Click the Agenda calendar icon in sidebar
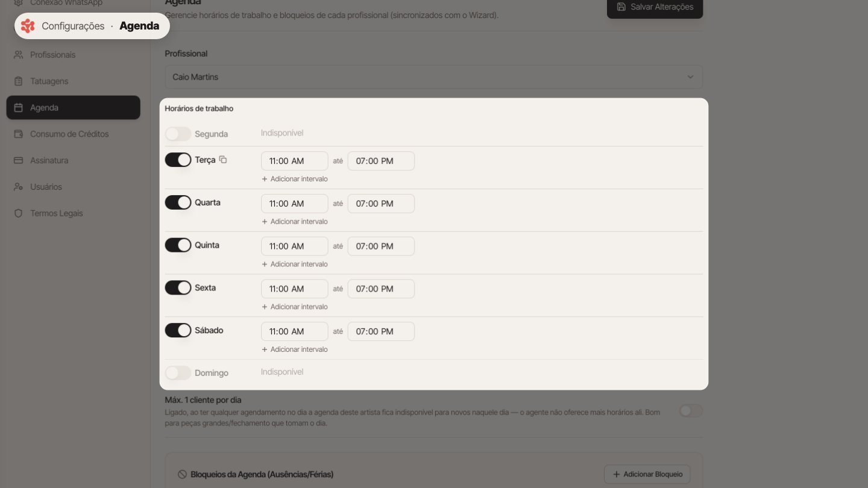The image size is (868, 488). point(18,108)
